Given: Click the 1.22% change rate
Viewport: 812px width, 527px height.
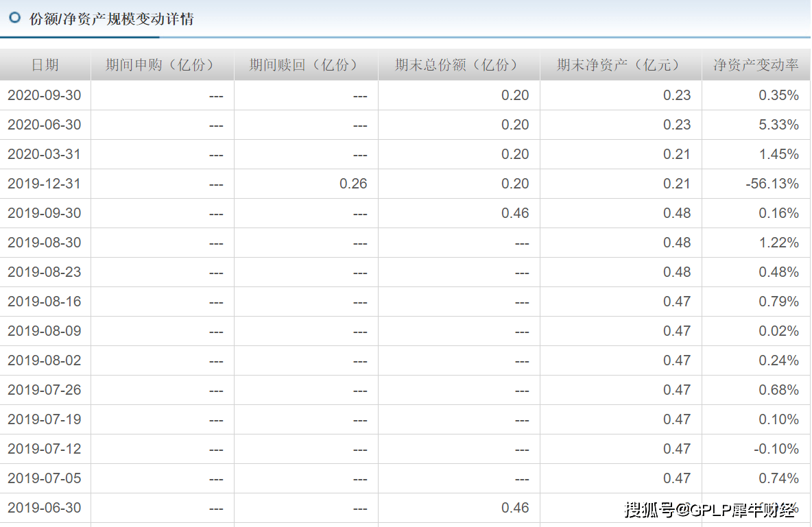Looking at the screenshot, I should [x=779, y=243].
